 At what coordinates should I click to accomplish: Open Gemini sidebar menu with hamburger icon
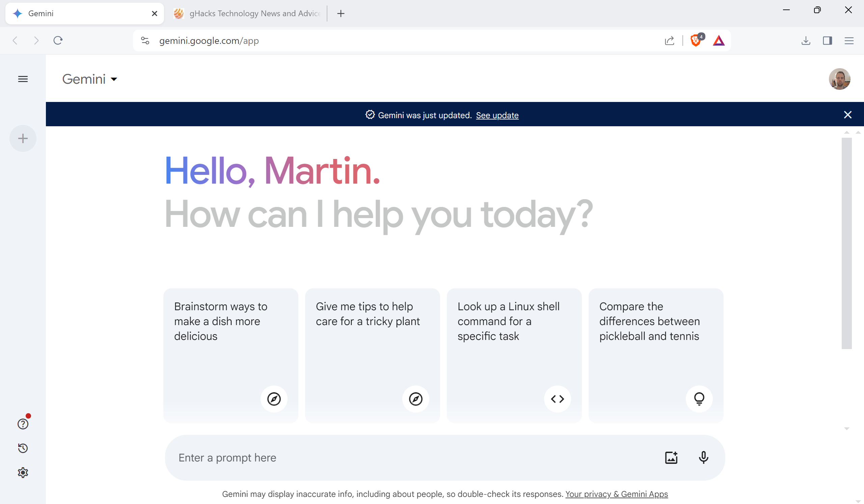(x=23, y=78)
